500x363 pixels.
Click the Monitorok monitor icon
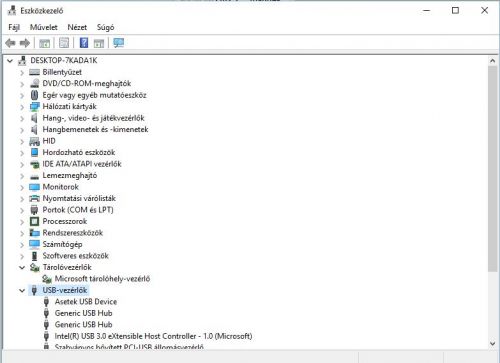pos(34,187)
